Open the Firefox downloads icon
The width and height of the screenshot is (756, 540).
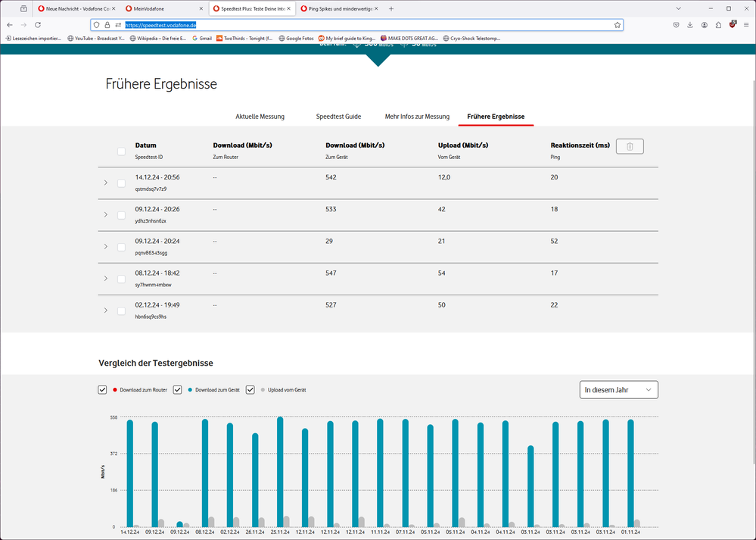(690, 25)
